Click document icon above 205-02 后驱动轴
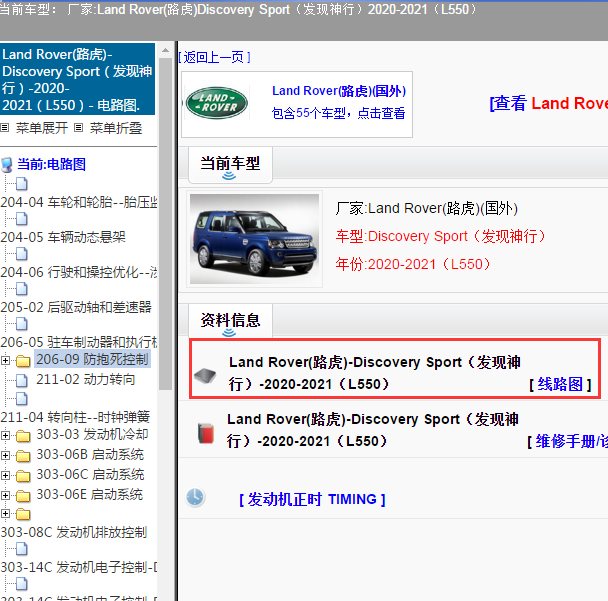 tap(21, 289)
